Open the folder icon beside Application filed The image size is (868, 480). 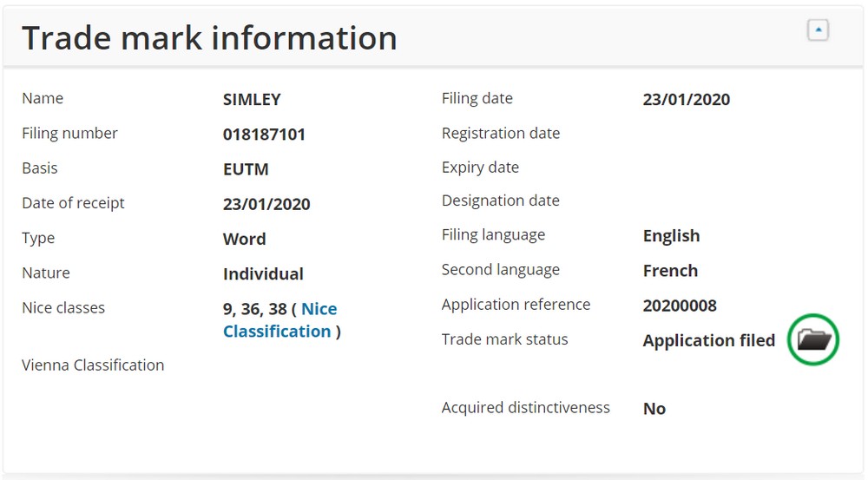pos(814,339)
